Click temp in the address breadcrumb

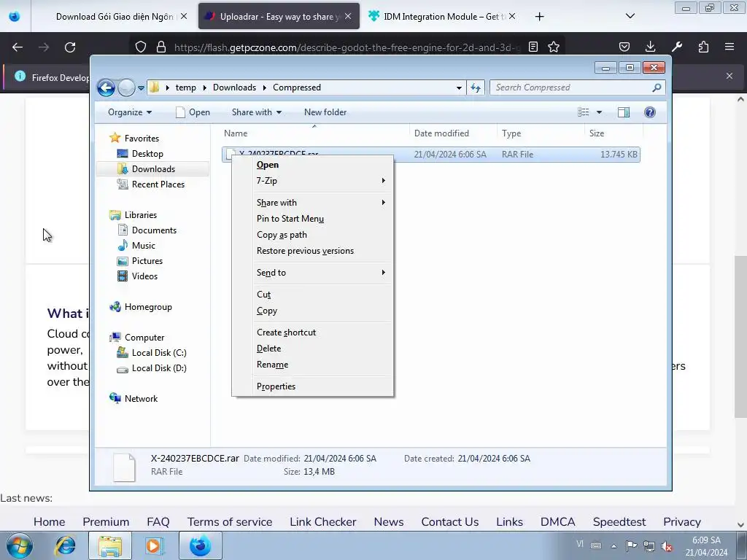[185, 87]
